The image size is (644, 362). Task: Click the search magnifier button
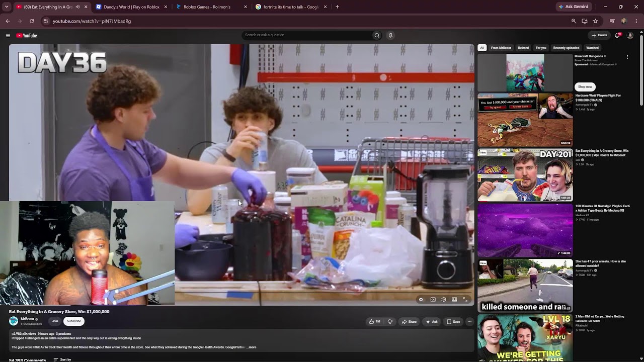pos(376,35)
